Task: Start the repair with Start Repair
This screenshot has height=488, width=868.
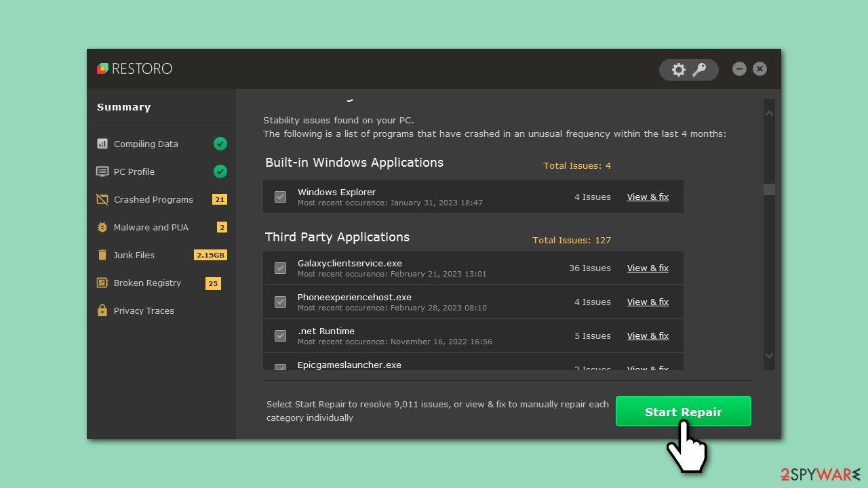Action: 683,411
